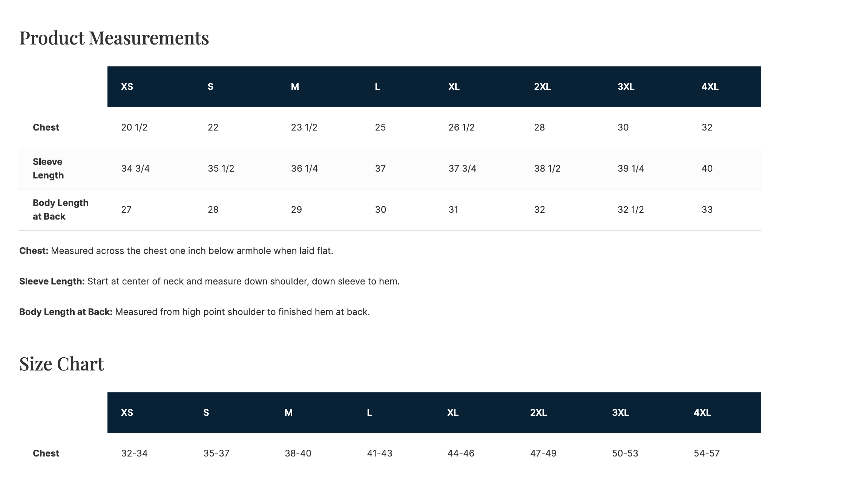
Task: Select the XL header in Size Chart table
Action: point(453,413)
